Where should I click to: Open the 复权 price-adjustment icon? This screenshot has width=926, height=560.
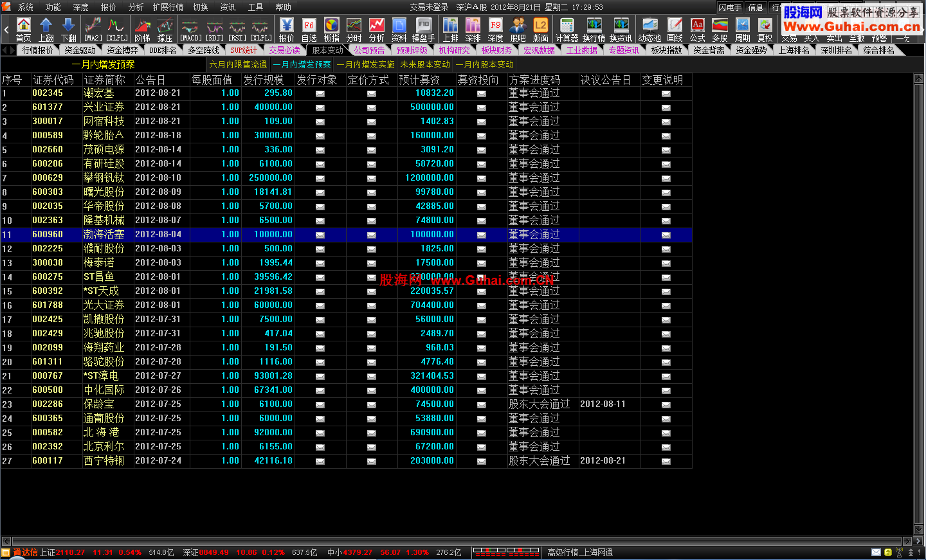[x=765, y=30]
